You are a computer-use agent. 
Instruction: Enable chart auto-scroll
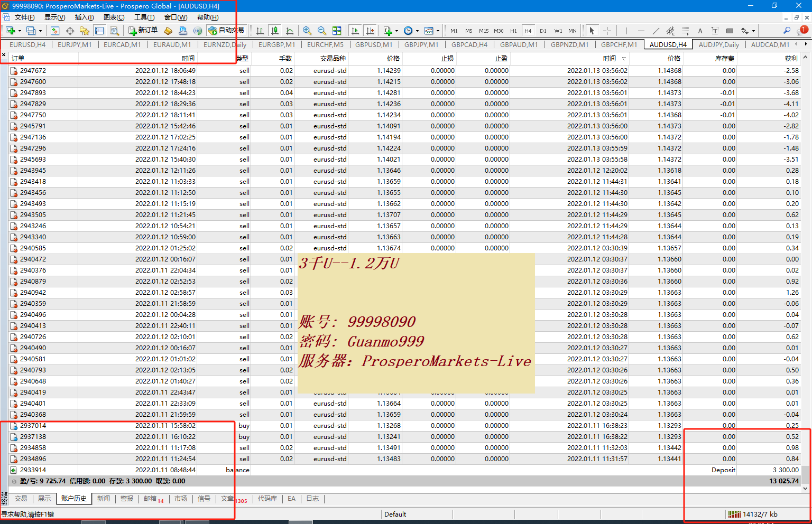(x=355, y=31)
